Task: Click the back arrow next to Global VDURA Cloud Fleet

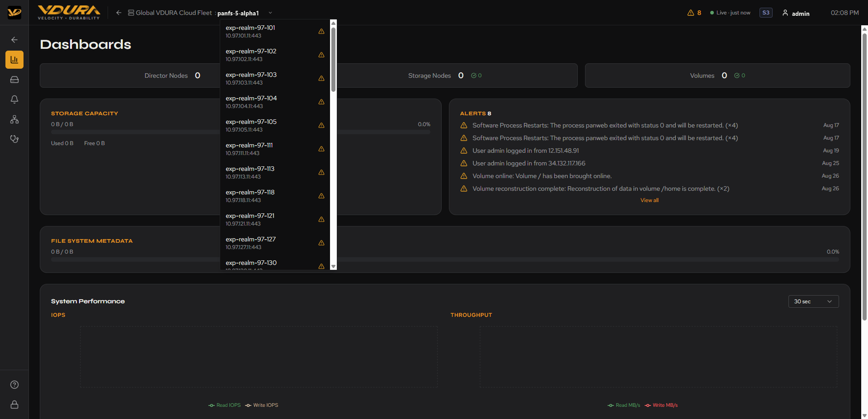Action: 118,13
